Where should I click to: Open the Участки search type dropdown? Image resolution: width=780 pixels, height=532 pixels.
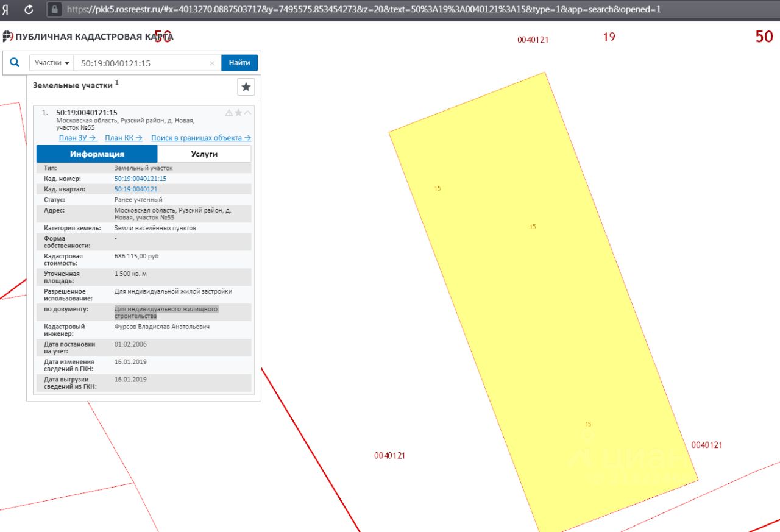pos(51,63)
